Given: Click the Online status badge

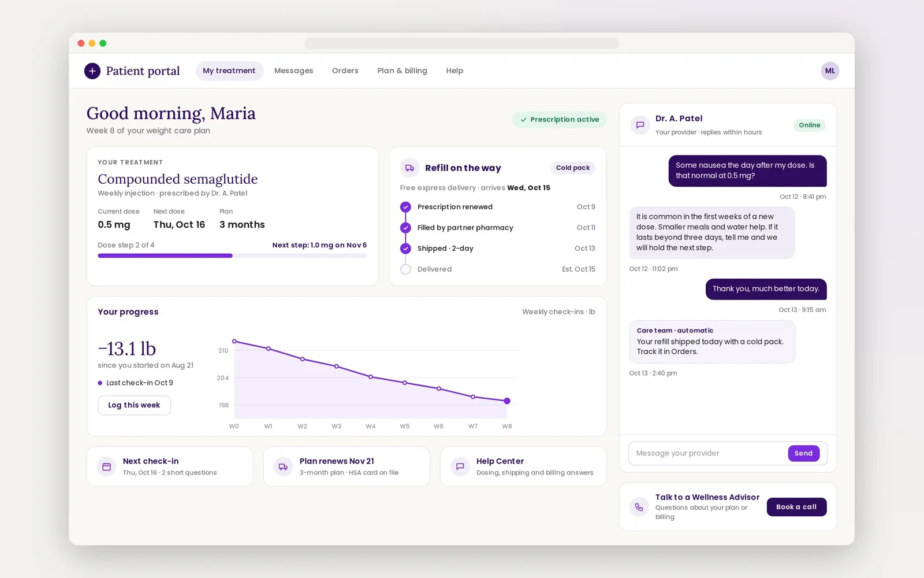Looking at the screenshot, I should [x=810, y=125].
